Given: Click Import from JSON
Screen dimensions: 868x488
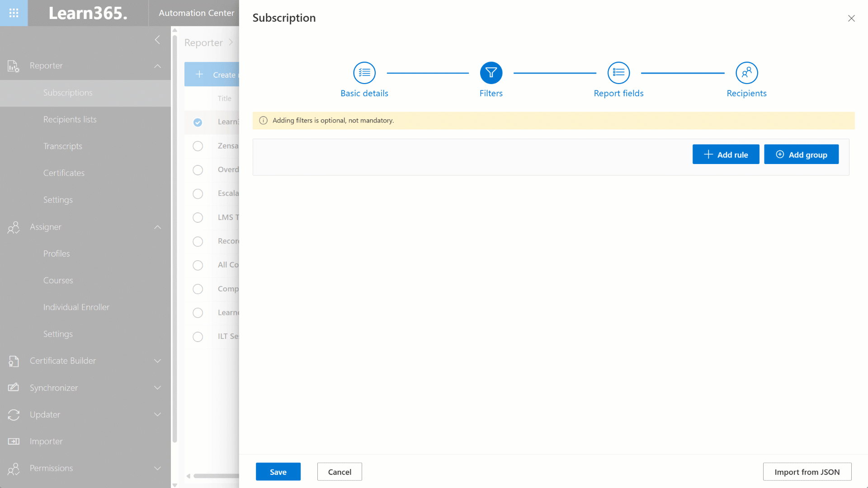Looking at the screenshot, I should [x=807, y=471].
